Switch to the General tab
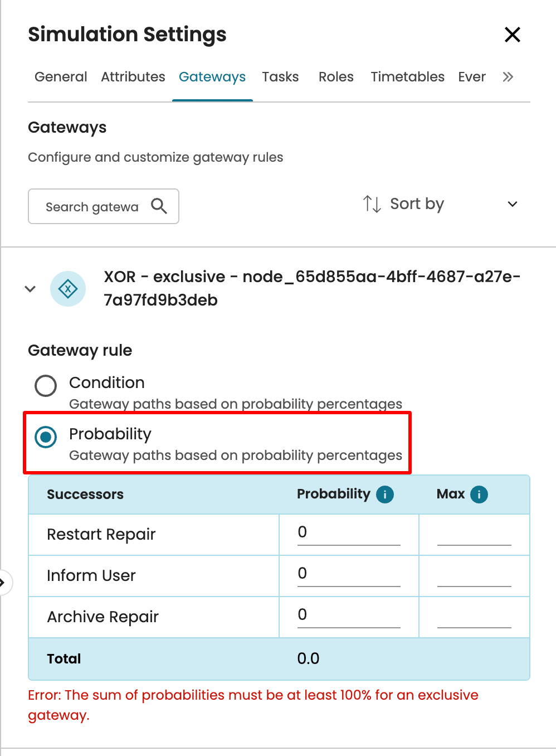 coord(61,77)
